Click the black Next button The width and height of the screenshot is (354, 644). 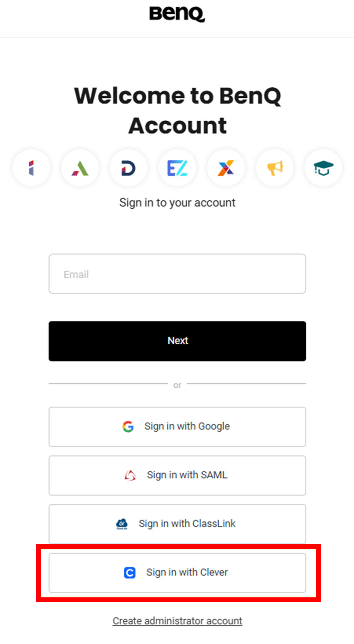click(x=177, y=341)
